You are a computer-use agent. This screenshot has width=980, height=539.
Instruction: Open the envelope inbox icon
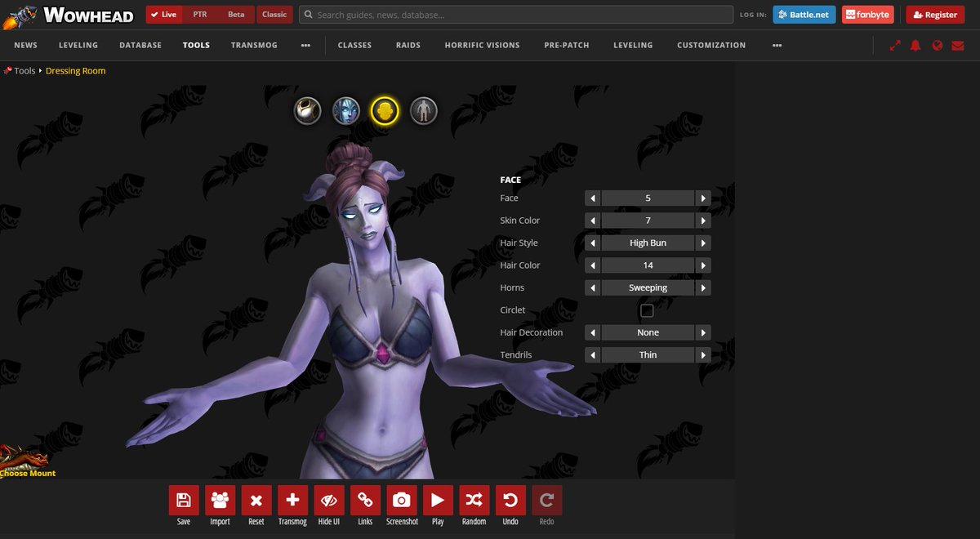coord(958,46)
